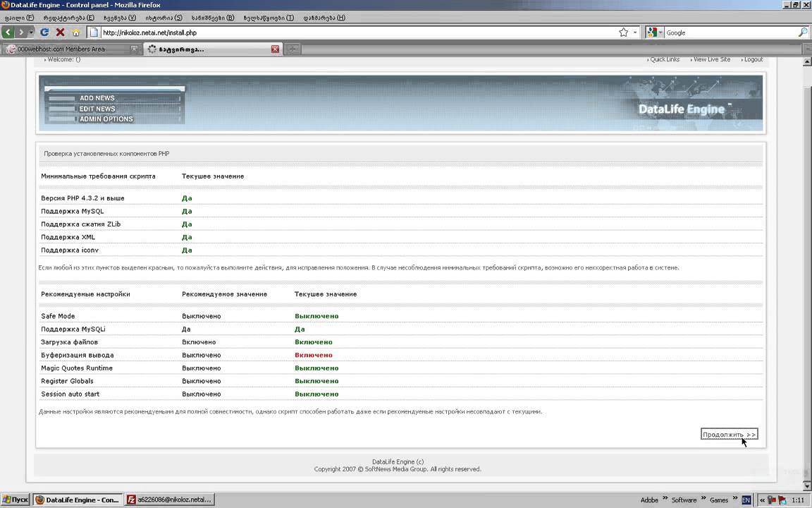This screenshot has width=812, height=508.
Task: Open the სანიშნეები (B) menu
Action: point(213,18)
